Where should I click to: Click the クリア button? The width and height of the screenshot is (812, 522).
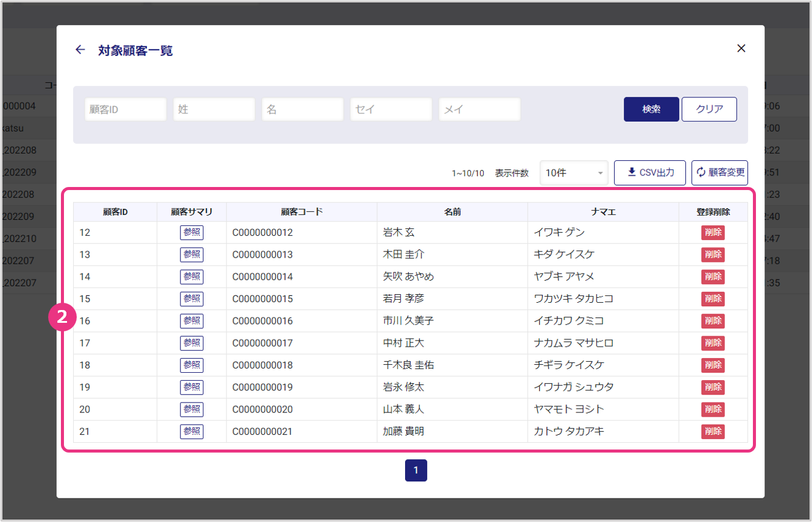[x=709, y=110]
